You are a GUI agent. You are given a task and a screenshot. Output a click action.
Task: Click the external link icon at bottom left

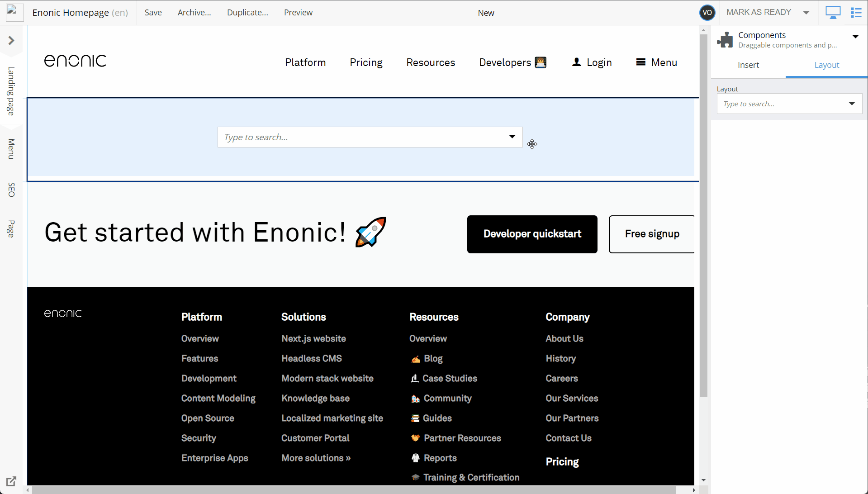click(x=11, y=481)
